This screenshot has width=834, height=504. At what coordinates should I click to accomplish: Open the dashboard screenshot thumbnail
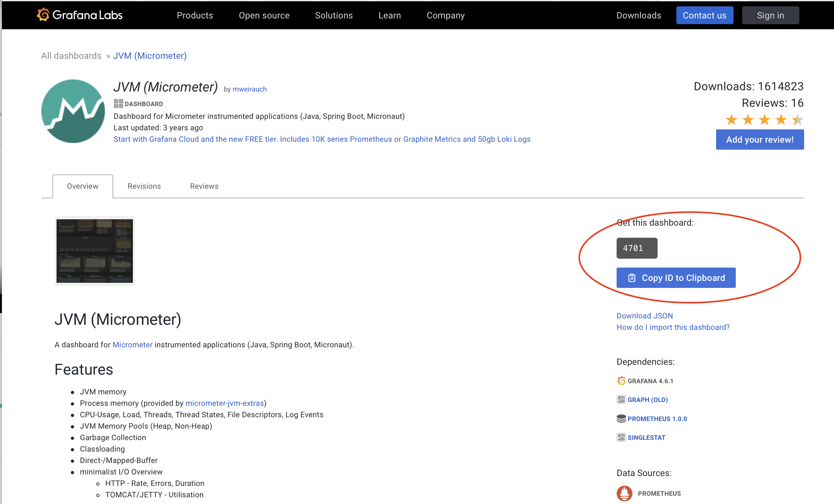tap(94, 251)
